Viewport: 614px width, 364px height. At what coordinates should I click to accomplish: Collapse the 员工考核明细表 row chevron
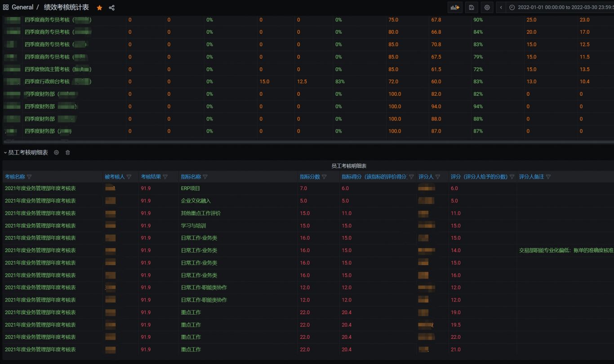[x=5, y=153]
